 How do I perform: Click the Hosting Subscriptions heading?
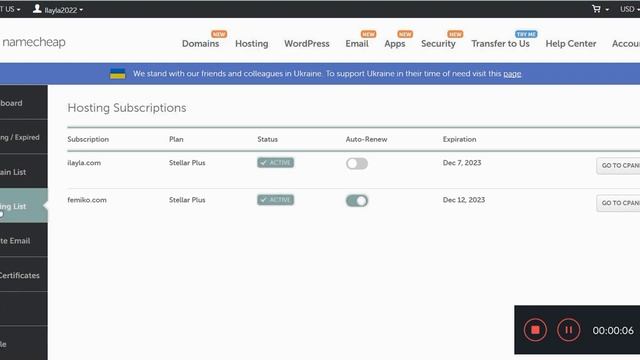[x=127, y=108]
